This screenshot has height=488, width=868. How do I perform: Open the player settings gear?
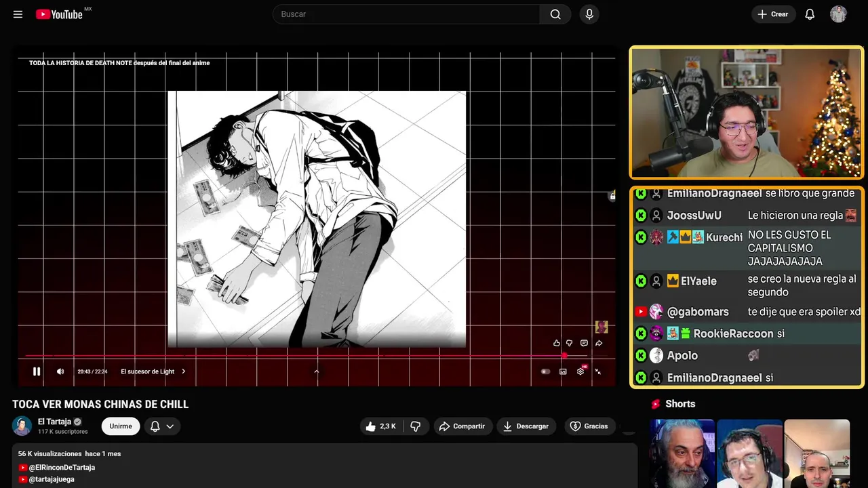pos(580,371)
